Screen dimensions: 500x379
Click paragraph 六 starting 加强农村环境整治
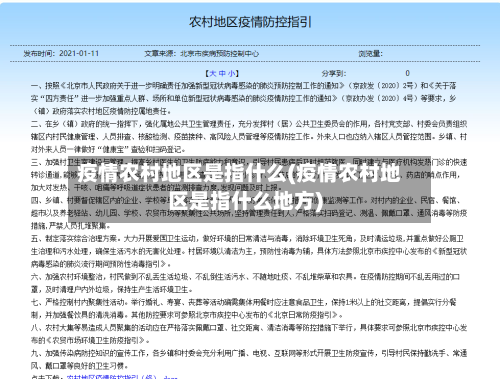[x=246, y=283]
